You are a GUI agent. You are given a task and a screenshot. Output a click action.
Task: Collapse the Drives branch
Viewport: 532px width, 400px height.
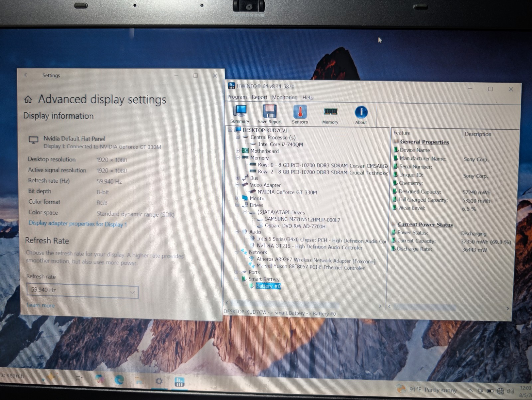click(237, 205)
